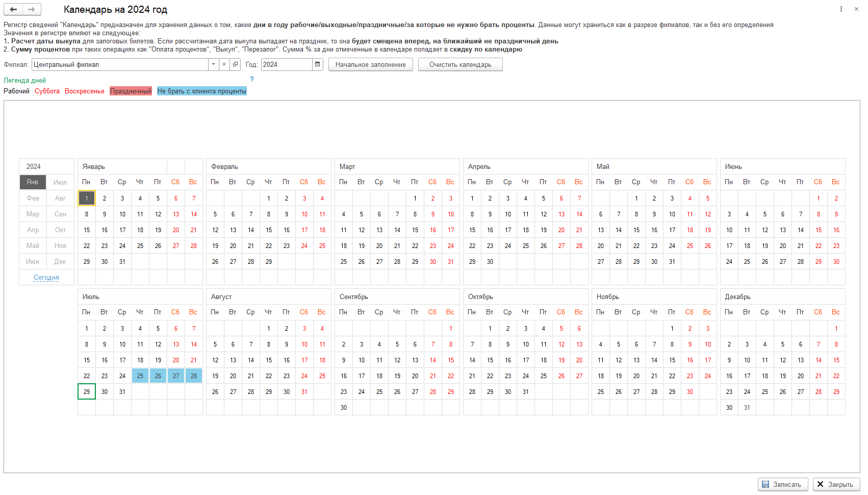Click the blue question mark help icon
Image resolution: width=868 pixels, height=495 pixels.
tap(251, 79)
